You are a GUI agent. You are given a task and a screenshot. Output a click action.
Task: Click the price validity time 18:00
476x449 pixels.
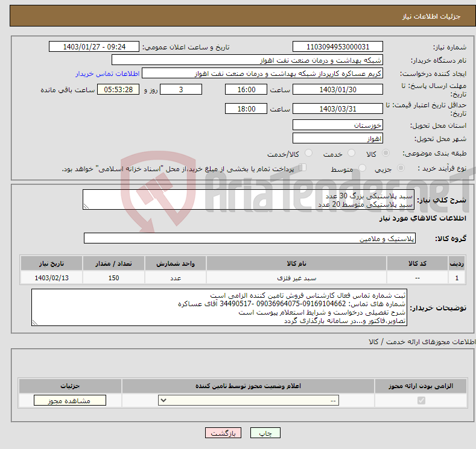[x=246, y=108]
